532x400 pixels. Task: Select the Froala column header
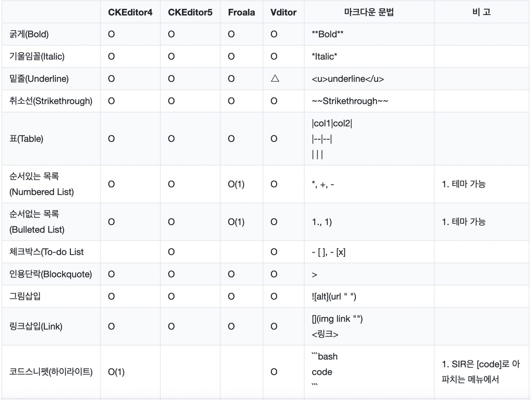click(x=241, y=12)
